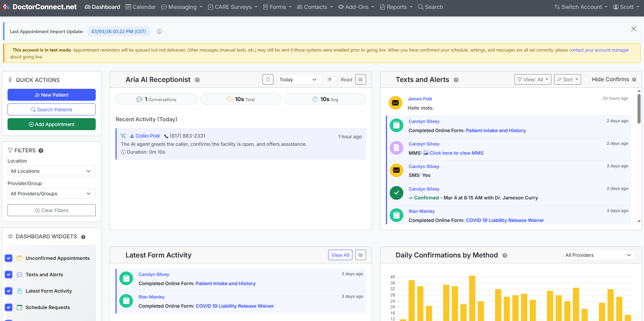The width and height of the screenshot is (644, 321).
Task: Open help icon next to Texts and Alerts
Action: pos(456,80)
